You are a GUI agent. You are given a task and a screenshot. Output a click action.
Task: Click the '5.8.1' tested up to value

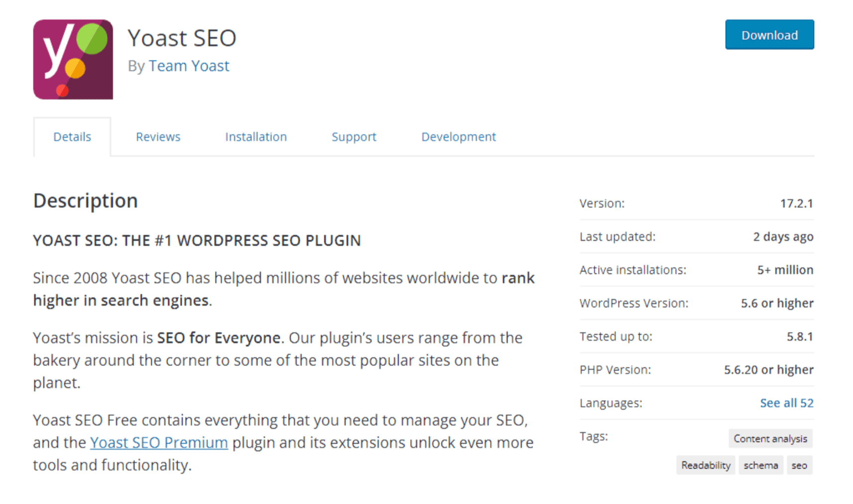tap(799, 337)
